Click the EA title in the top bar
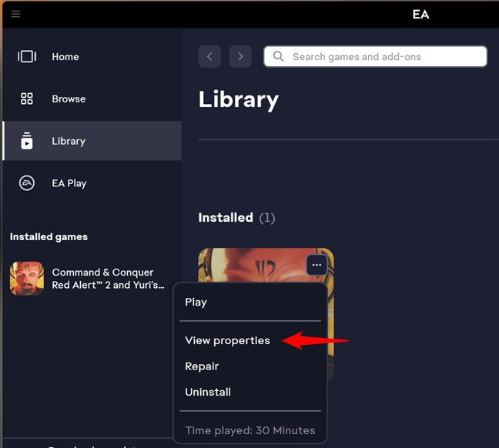 [420, 15]
